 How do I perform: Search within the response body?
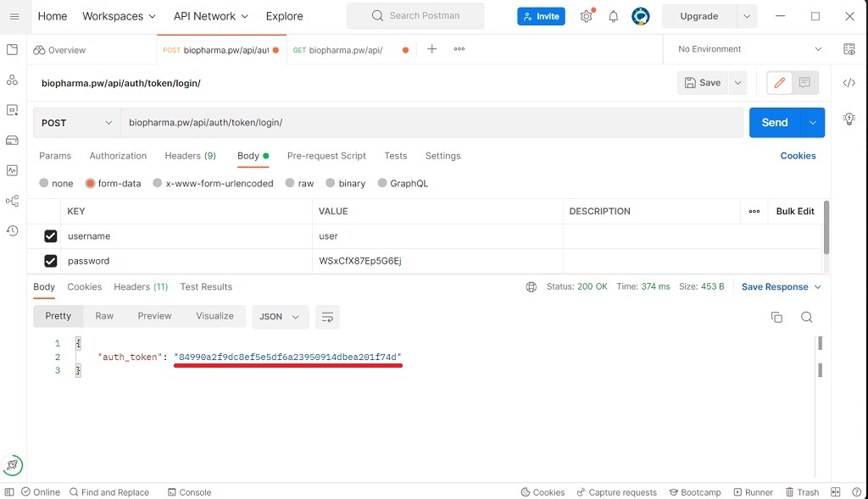point(807,317)
